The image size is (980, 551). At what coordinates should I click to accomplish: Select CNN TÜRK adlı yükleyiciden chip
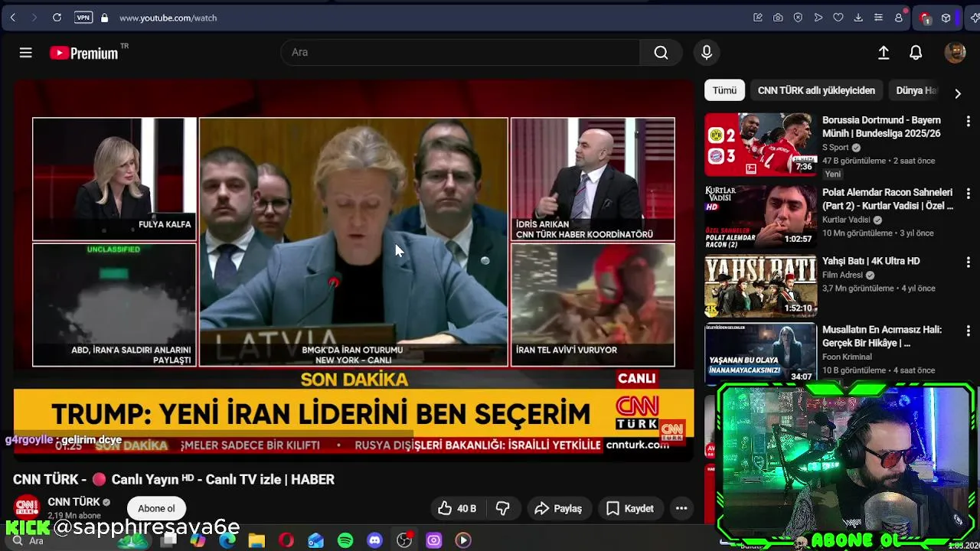[x=816, y=90]
